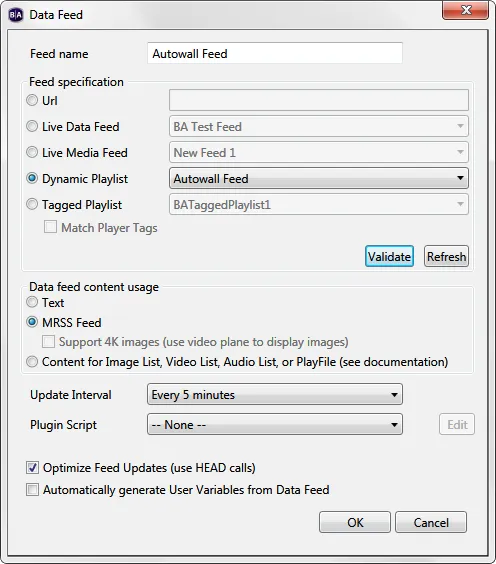Select Text content usage option
This screenshot has width=496, height=564.
(x=32, y=302)
